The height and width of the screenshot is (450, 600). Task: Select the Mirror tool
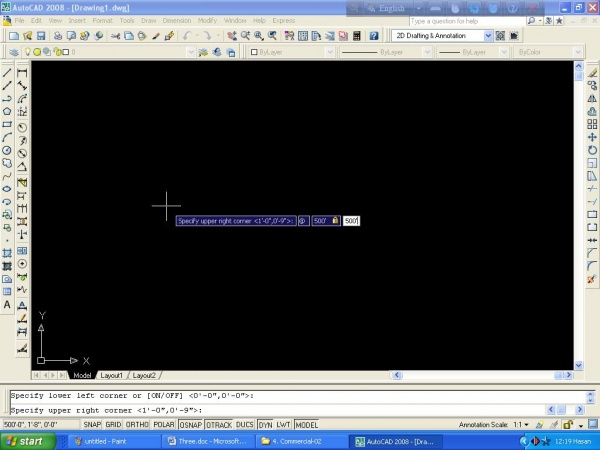[x=592, y=98]
